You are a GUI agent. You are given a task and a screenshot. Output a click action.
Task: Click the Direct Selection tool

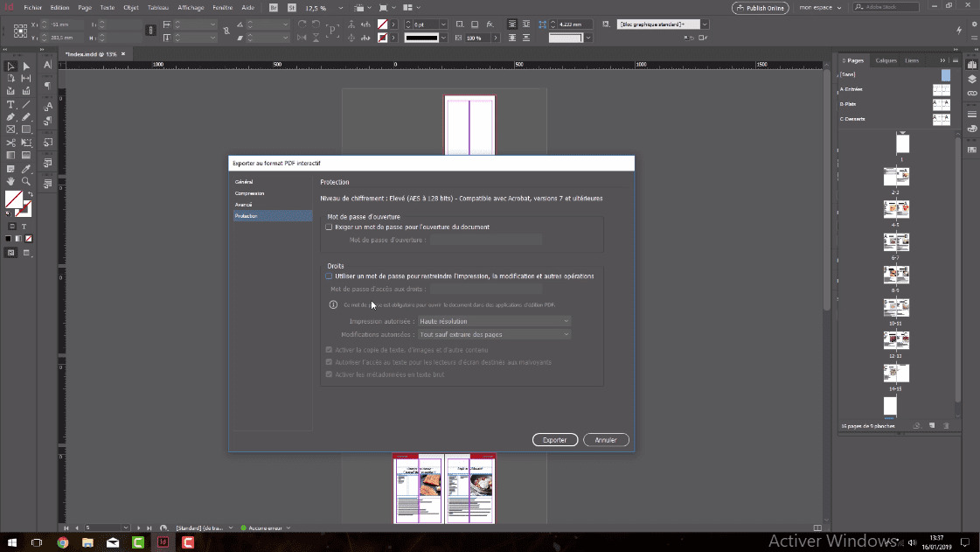[x=25, y=66]
